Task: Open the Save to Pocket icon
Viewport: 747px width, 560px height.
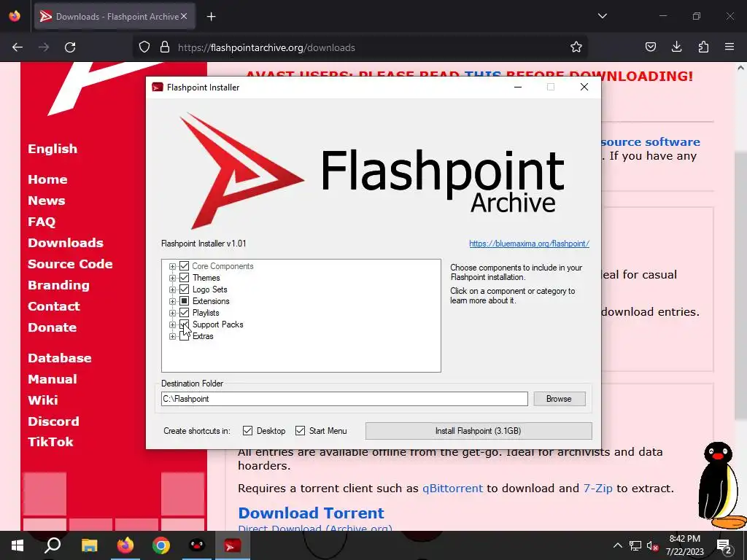Action: (x=650, y=47)
